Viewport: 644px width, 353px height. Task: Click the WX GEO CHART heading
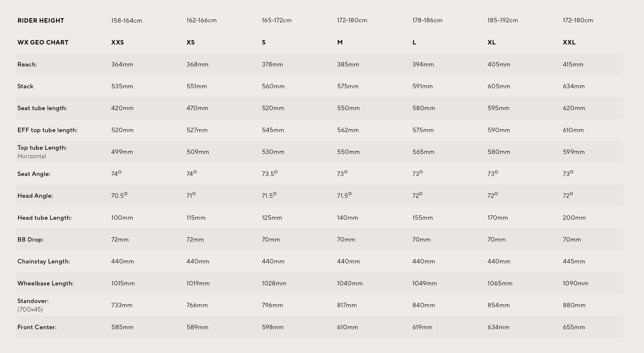click(43, 42)
